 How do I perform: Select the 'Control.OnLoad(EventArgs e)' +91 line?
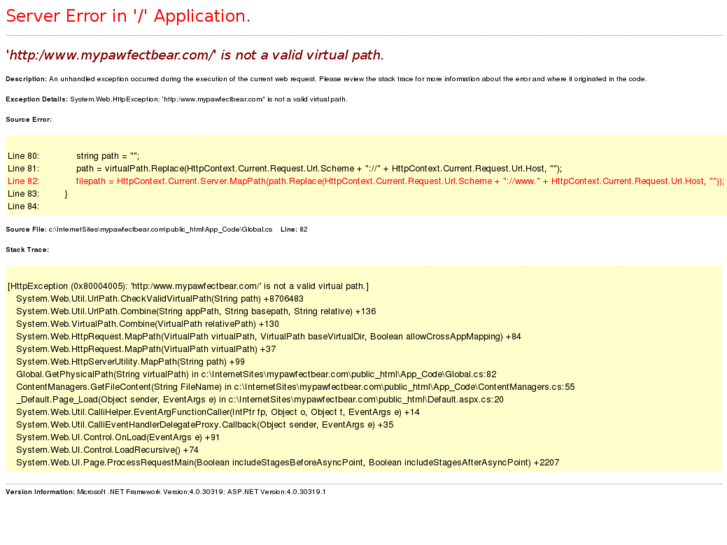(x=118, y=437)
